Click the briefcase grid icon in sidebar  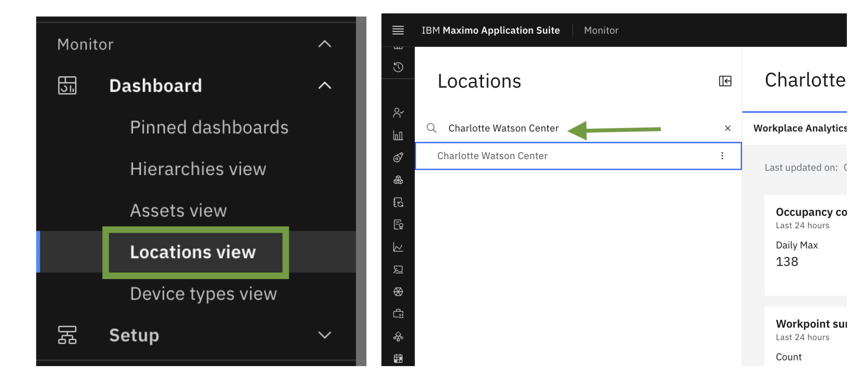coord(398,314)
